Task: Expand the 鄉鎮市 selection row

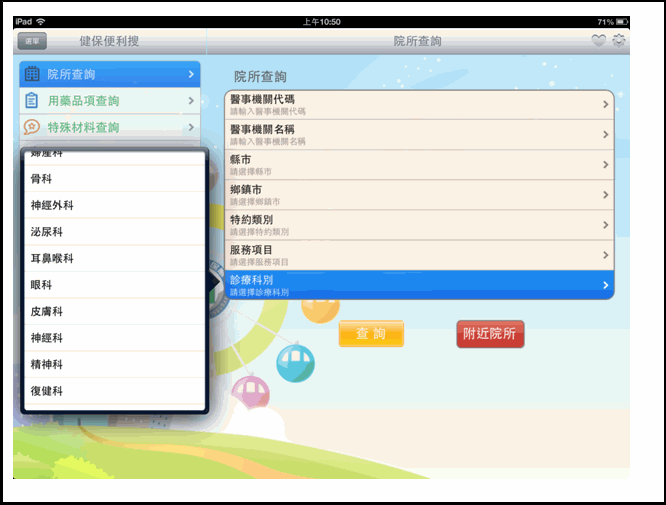Action: coord(419,194)
